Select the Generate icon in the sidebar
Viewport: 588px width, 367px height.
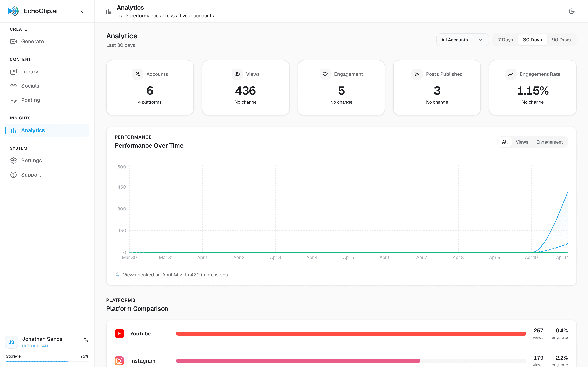coord(13,41)
